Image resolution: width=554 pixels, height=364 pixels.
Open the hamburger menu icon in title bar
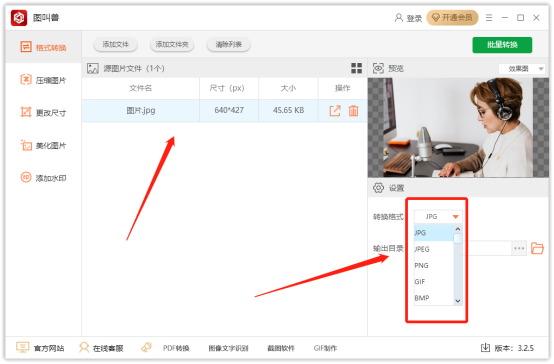[x=489, y=18]
